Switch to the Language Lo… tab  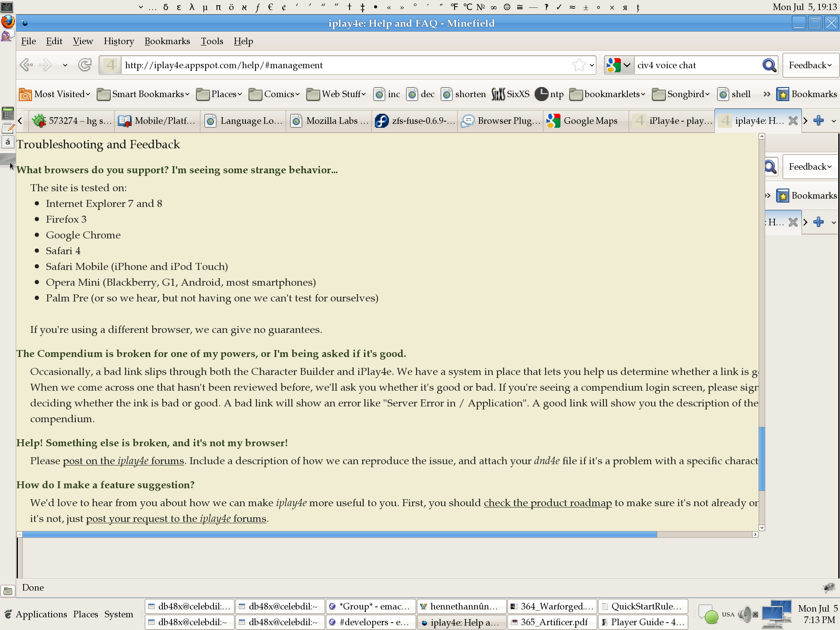pos(243,121)
